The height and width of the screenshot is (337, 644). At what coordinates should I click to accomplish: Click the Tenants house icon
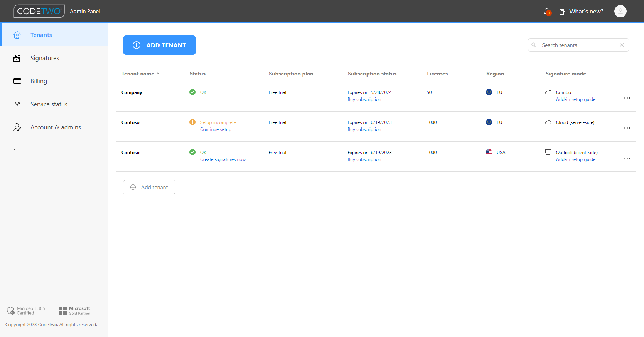(x=17, y=35)
